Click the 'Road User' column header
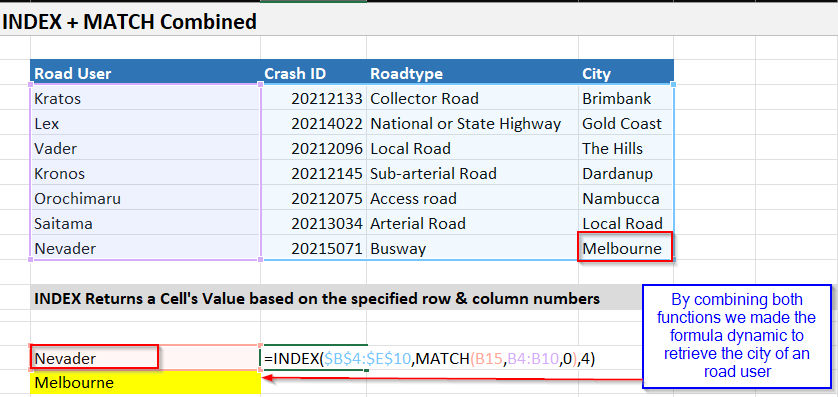Screen dimensions: 838x397 pyautogui.click(x=145, y=73)
